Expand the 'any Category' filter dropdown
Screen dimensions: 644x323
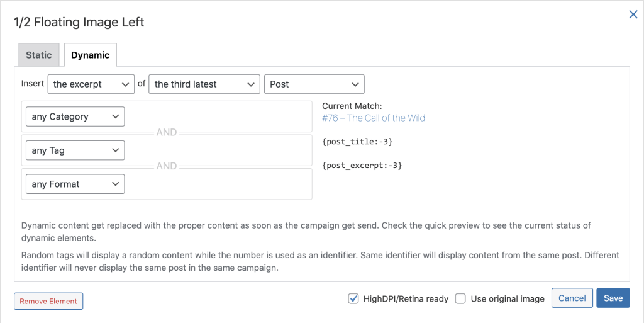pos(75,116)
